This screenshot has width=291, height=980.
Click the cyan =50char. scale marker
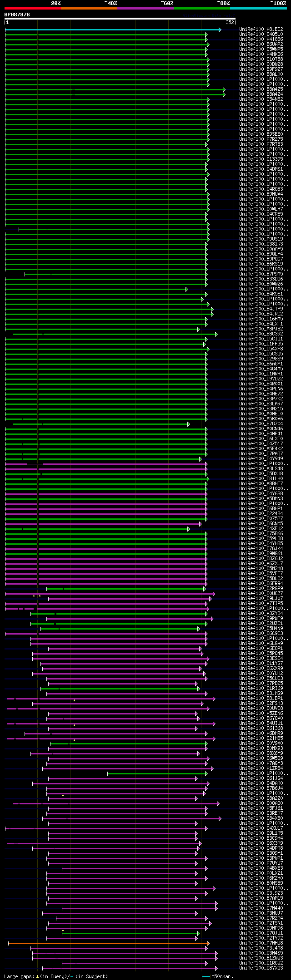coord(206,976)
